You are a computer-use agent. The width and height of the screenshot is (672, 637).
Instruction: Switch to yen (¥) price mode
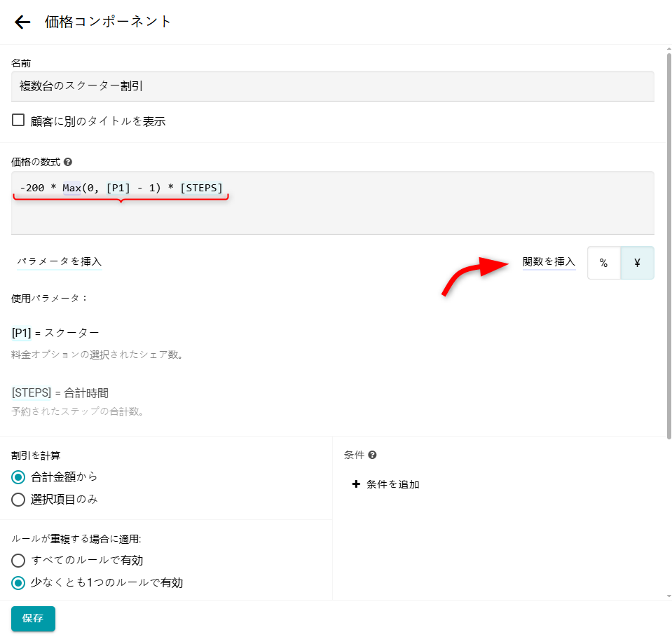pyautogui.click(x=637, y=263)
